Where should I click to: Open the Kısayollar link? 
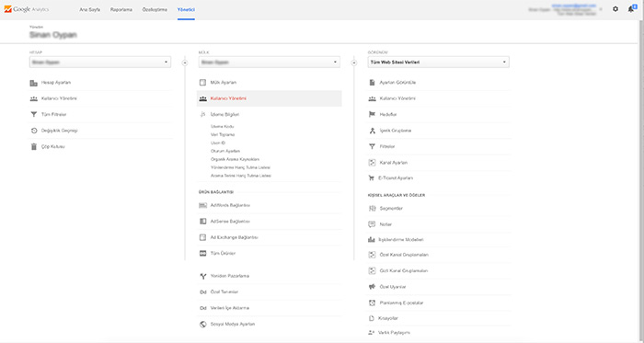(x=388, y=318)
